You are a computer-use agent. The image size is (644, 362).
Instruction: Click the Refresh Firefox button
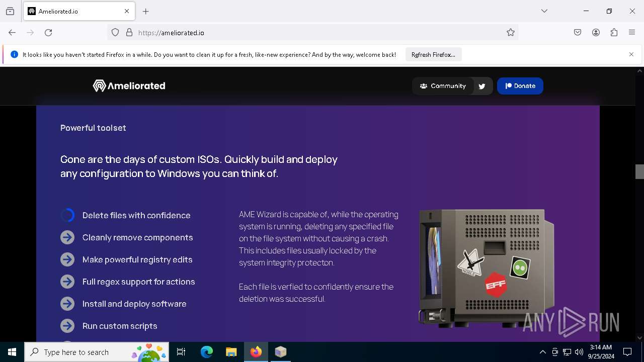click(433, 54)
